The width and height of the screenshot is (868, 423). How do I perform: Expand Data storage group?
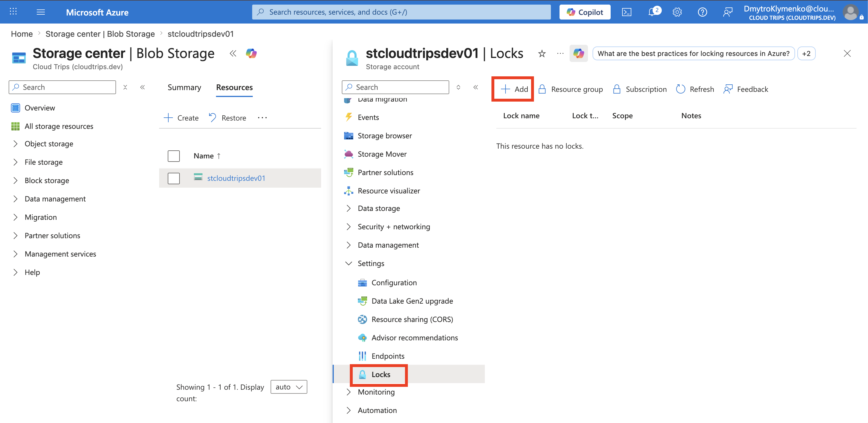pos(378,208)
